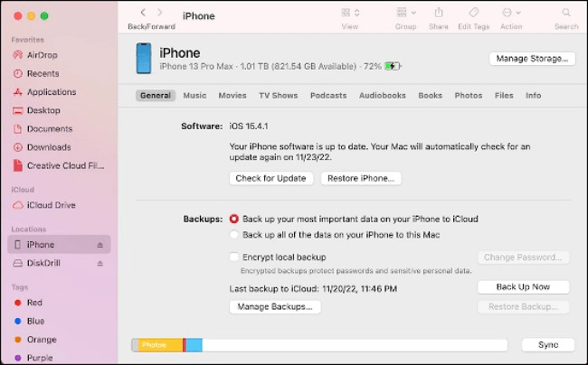The height and width of the screenshot is (365, 588).
Task: Click the battery charging icon
Action: [x=393, y=67]
